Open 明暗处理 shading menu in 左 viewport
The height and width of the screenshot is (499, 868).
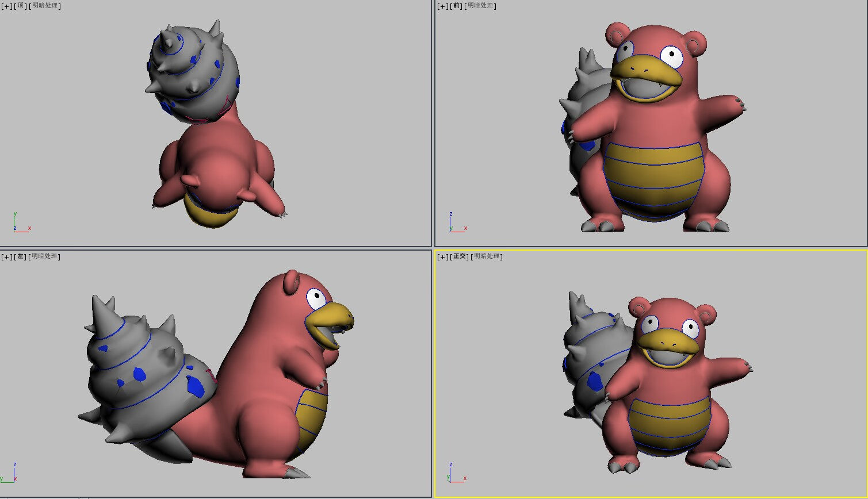(x=45, y=256)
